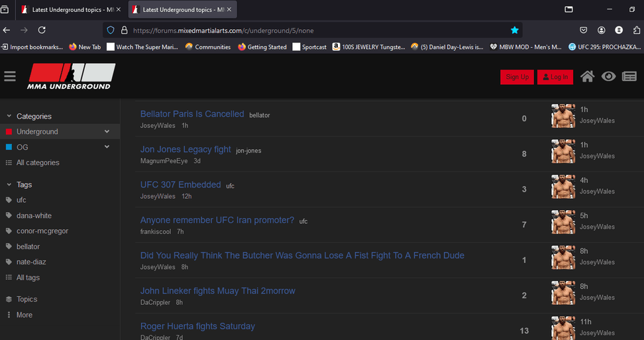Close the active Latest Underground topics tab
The image size is (644, 340).
(229, 9)
